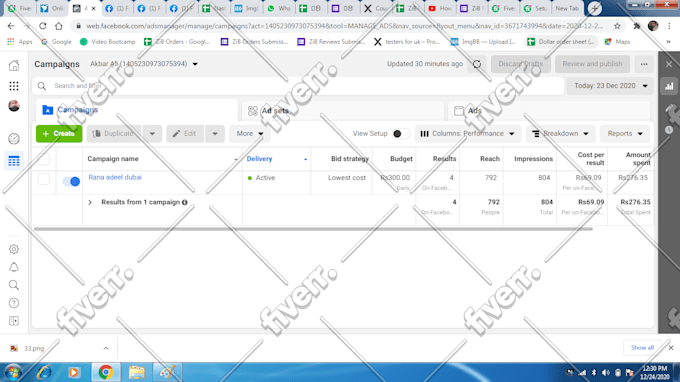The height and width of the screenshot is (382, 680).
Task: Close the right side panel
Action: point(669,64)
